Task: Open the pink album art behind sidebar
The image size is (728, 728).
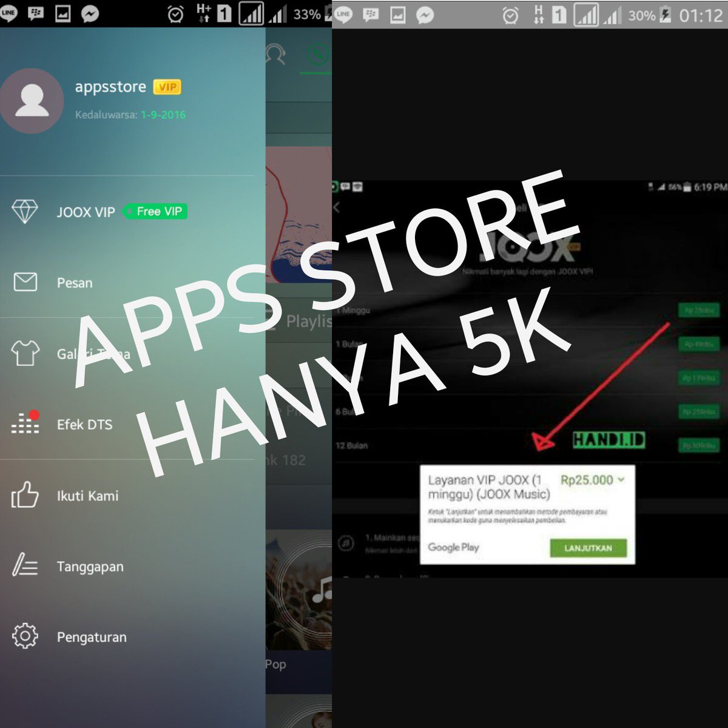Action: click(x=298, y=214)
